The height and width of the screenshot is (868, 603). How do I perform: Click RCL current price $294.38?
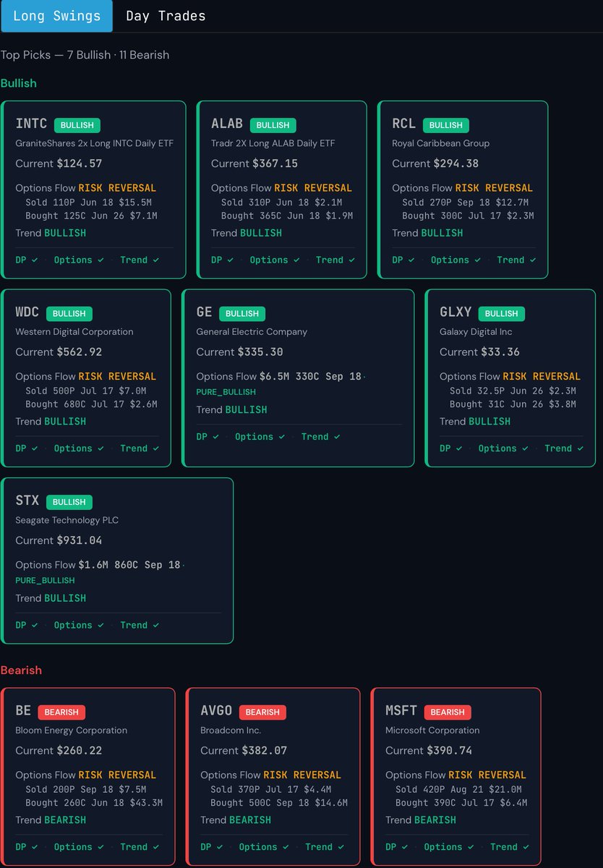(456, 163)
